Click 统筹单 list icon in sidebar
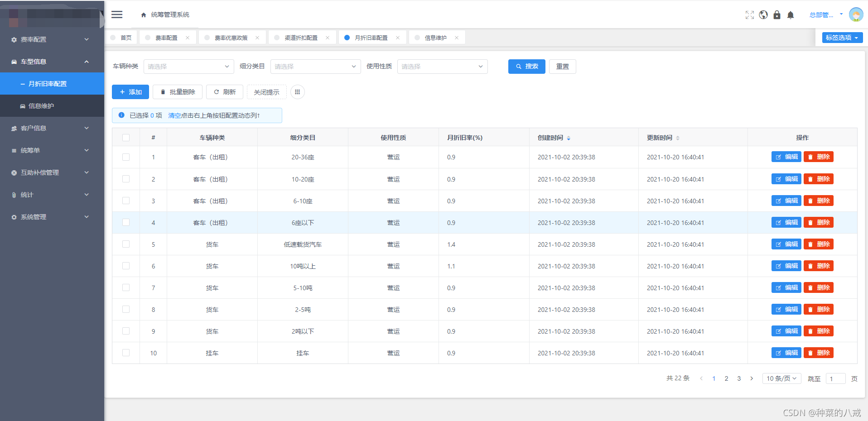Viewport: 868px width, 421px height. [x=14, y=150]
